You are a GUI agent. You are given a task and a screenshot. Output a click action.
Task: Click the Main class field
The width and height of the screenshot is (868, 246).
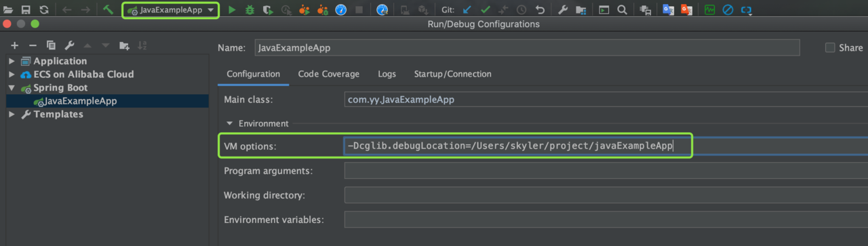pyautogui.click(x=606, y=100)
